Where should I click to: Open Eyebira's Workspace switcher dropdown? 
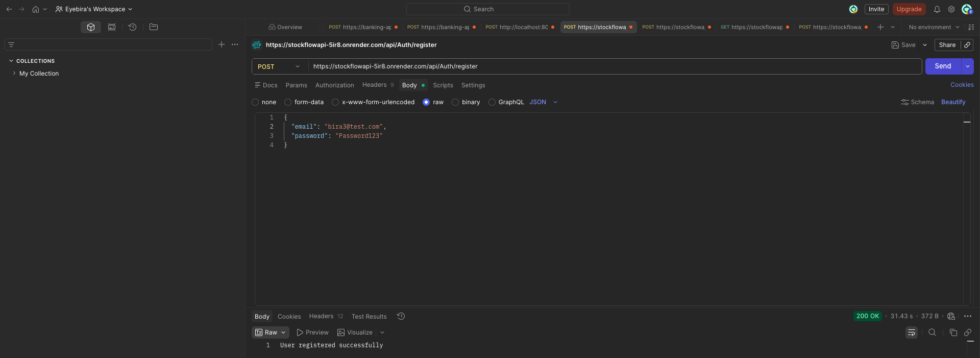click(94, 9)
